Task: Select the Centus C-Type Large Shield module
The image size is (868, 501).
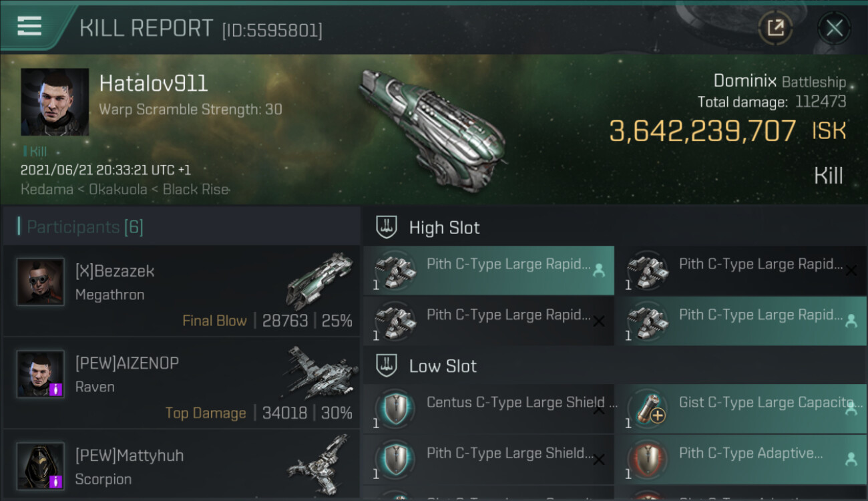Action: 488,409
